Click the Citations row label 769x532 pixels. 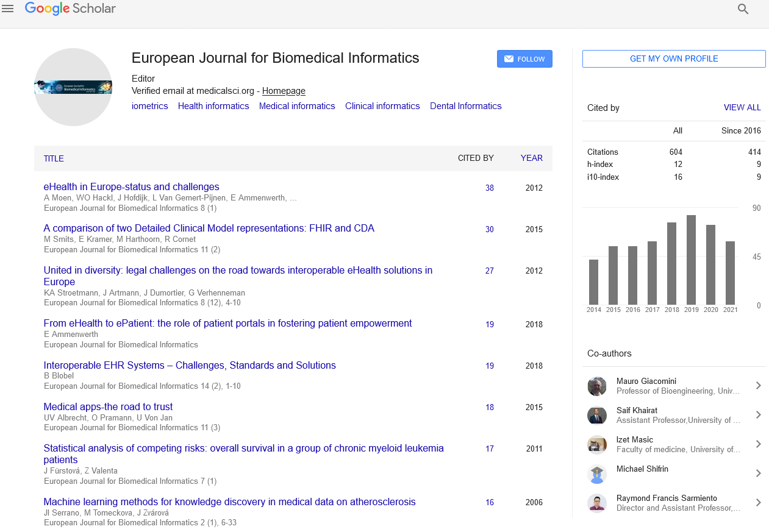click(x=603, y=152)
